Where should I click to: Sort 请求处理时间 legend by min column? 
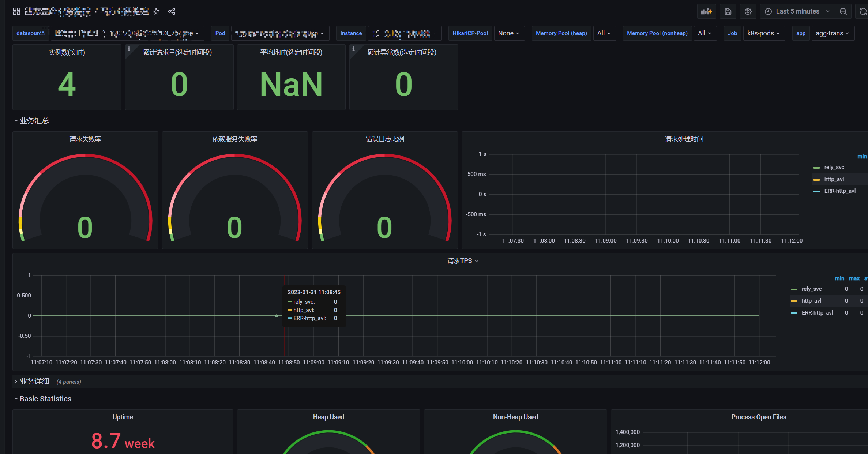click(x=862, y=157)
